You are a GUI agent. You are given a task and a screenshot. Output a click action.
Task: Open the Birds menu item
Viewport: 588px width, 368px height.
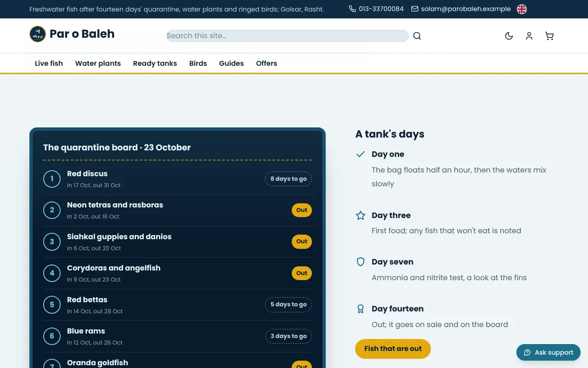tap(198, 63)
